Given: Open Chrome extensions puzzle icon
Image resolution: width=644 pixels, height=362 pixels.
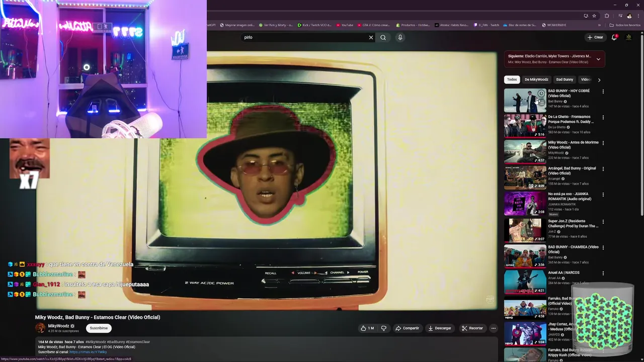Looking at the screenshot, I should [x=607, y=16].
